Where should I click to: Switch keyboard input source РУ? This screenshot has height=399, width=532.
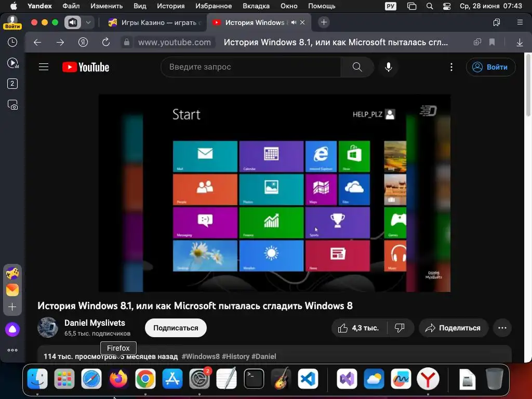[391, 6]
